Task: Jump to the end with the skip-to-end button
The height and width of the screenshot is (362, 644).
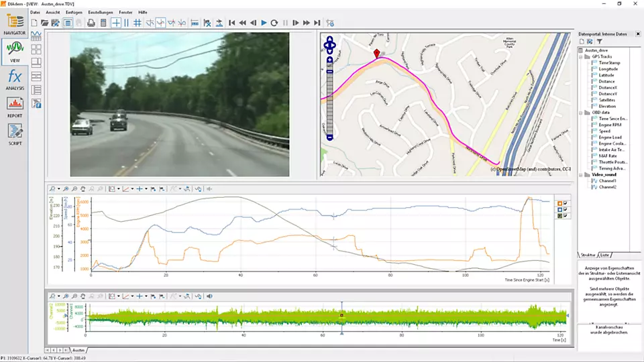Action: [317, 23]
